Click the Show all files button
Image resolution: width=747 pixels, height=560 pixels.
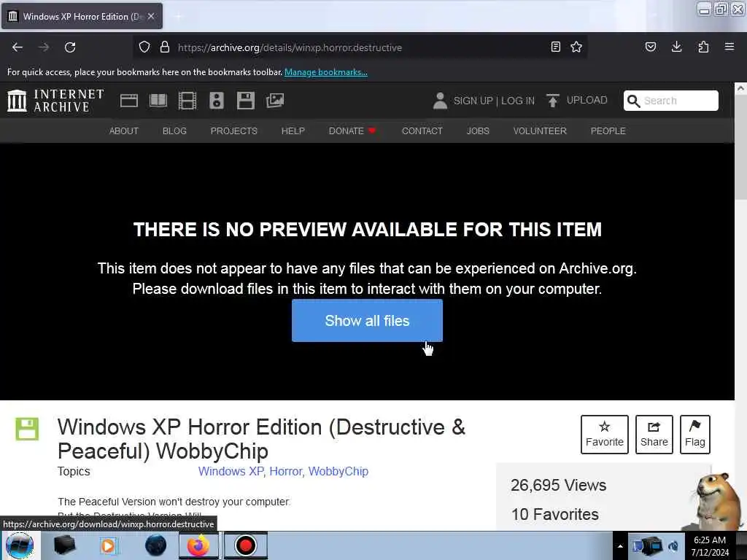(x=368, y=321)
